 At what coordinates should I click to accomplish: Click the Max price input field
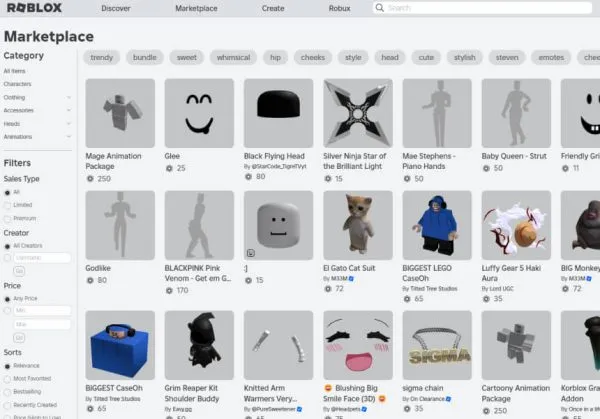42,324
